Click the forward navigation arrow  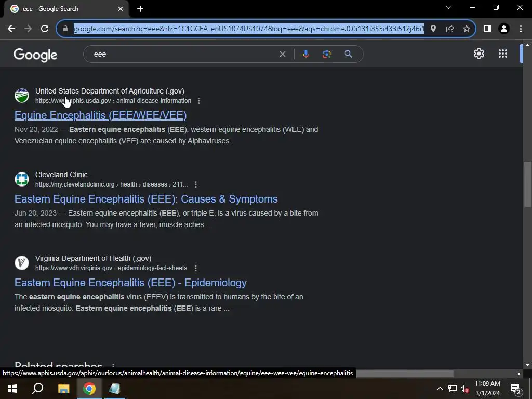point(28,29)
